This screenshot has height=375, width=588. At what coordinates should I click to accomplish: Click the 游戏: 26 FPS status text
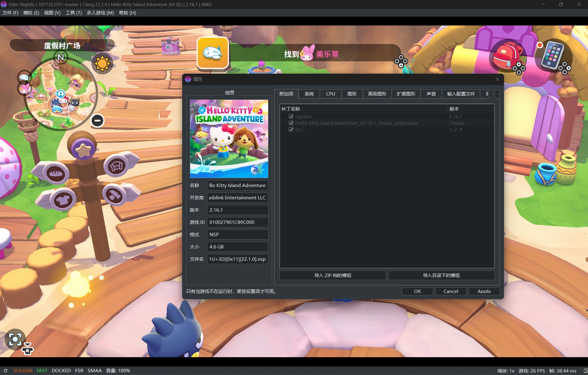pos(532,371)
